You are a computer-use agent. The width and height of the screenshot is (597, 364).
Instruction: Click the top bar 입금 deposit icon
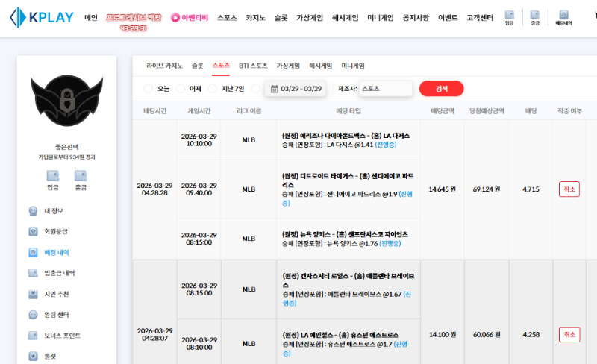tap(509, 17)
